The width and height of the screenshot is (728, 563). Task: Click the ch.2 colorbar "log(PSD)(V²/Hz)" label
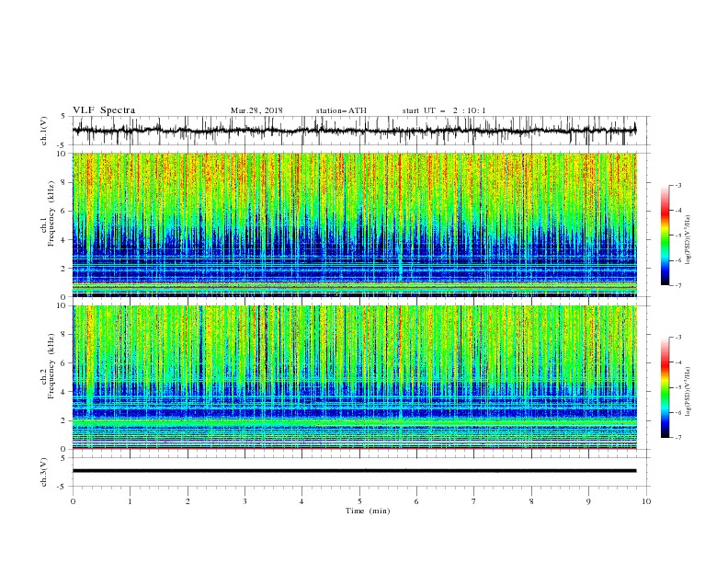pyautogui.click(x=688, y=391)
